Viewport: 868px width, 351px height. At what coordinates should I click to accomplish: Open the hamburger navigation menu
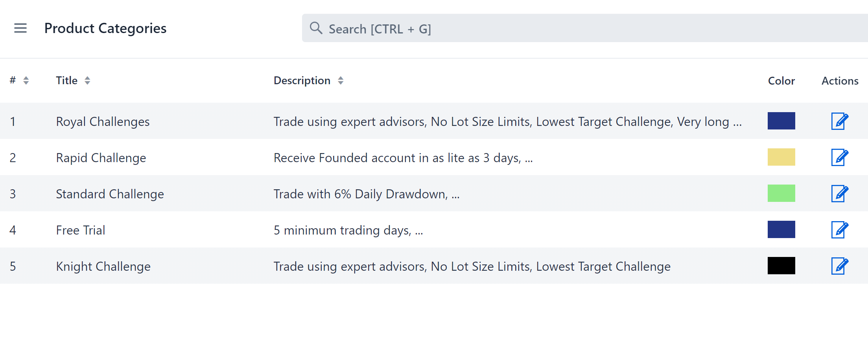click(20, 28)
